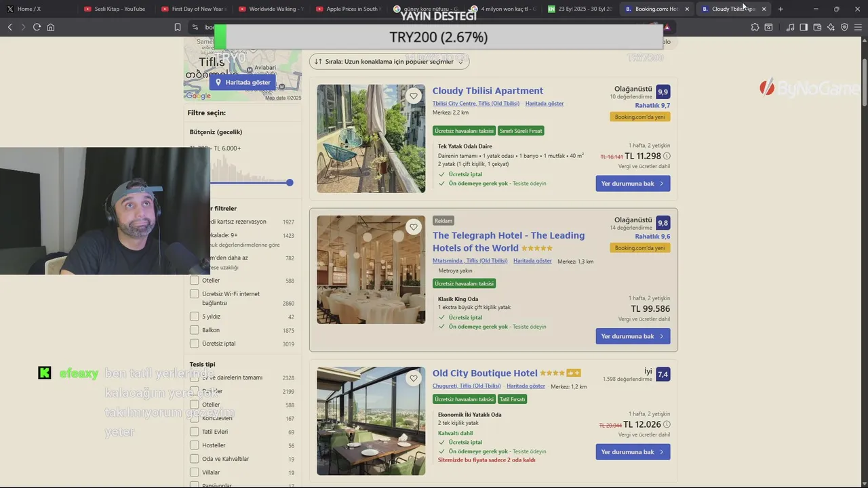This screenshot has height=488, width=868.
Task: Open the Sırala sort dropdown
Action: click(x=389, y=61)
